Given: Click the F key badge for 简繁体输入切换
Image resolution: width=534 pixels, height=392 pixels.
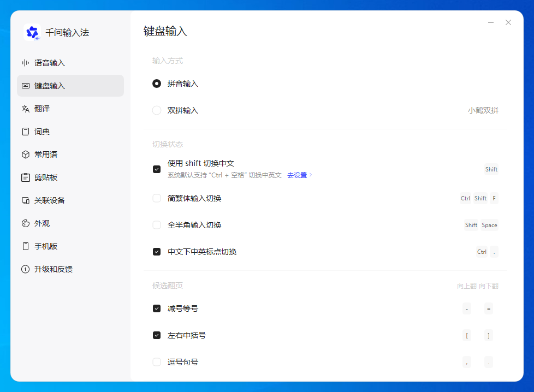Looking at the screenshot, I should click(x=494, y=198).
